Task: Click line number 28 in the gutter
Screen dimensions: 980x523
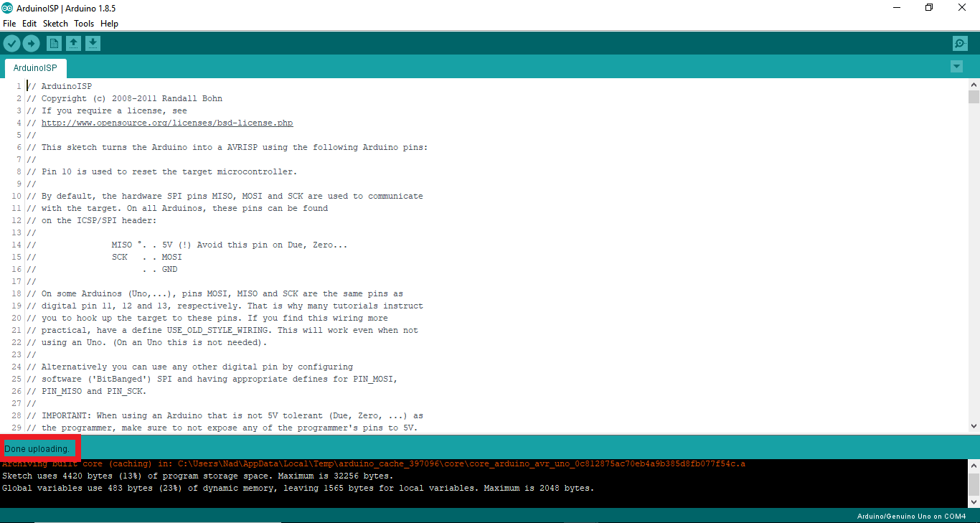Action: 17,415
